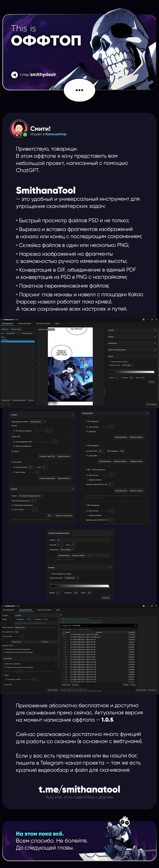Expand Нарезка section with plus icon
Viewport: 159px width, 868px height.
[x=155, y=337]
